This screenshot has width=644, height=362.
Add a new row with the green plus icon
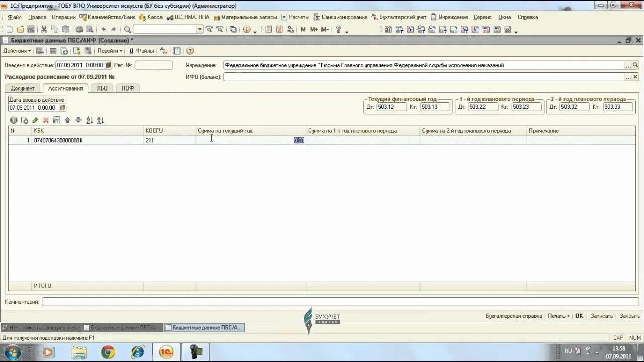point(14,120)
